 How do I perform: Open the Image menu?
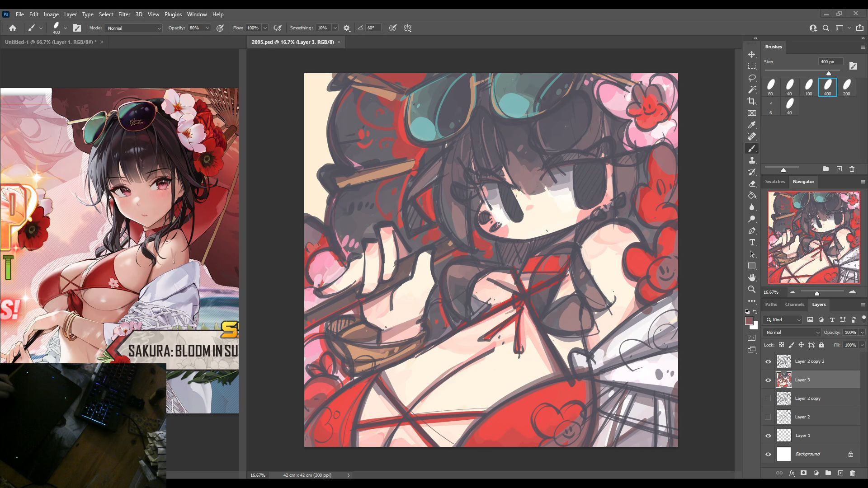coord(51,14)
